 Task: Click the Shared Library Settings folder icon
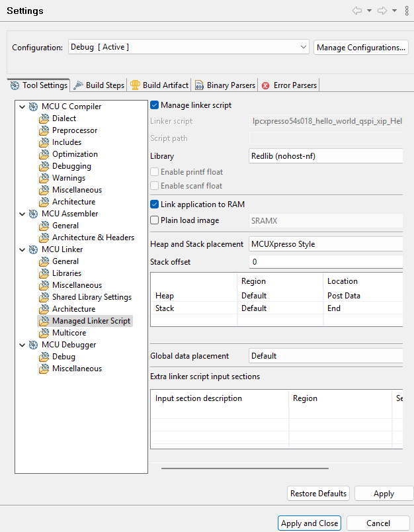[x=44, y=297]
